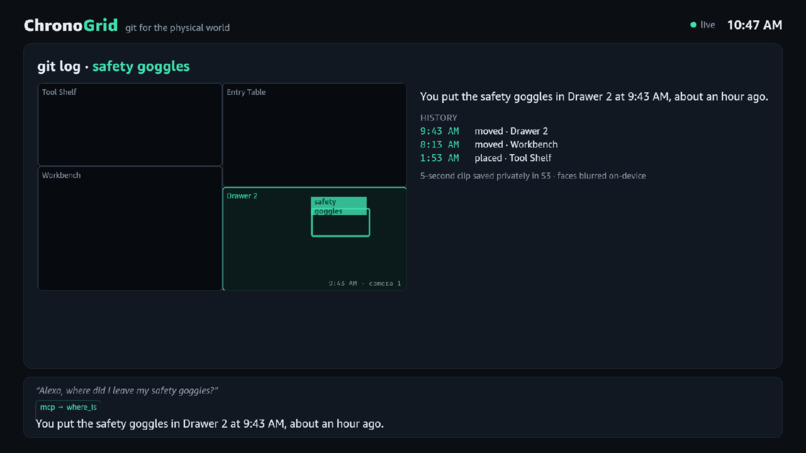Select the Entry Table zone
This screenshot has height=453, width=806.
(x=315, y=135)
